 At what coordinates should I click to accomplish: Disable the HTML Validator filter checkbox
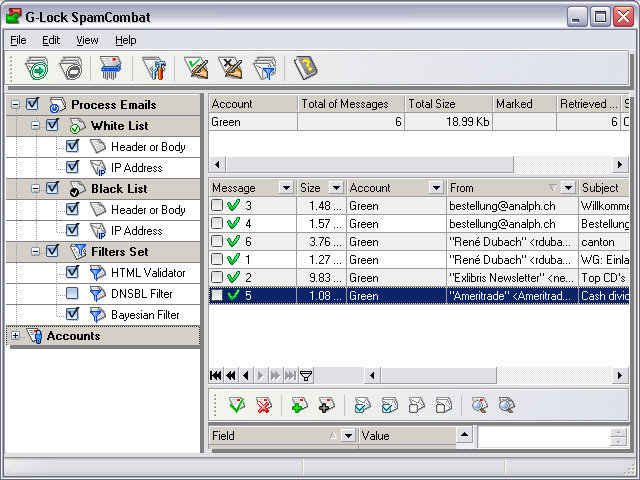72,272
